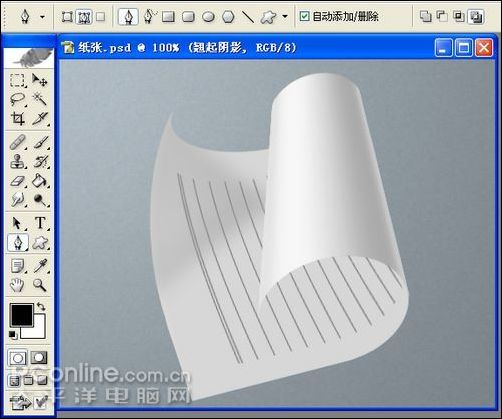Screen dimensions: 502x419
Task: Enable Paths mode in options bar
Action: pos(84,17)
